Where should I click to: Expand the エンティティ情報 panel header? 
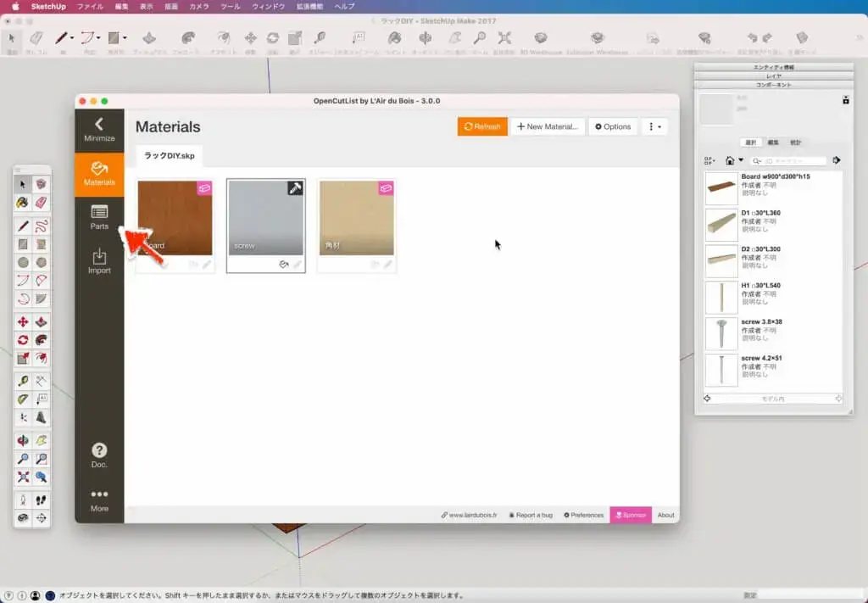click(773, 67)
